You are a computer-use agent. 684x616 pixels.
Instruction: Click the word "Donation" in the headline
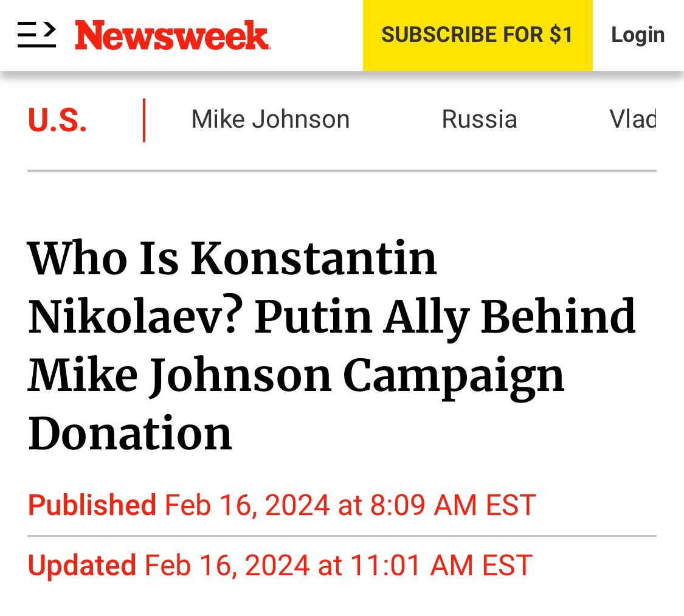click(130, 434)
